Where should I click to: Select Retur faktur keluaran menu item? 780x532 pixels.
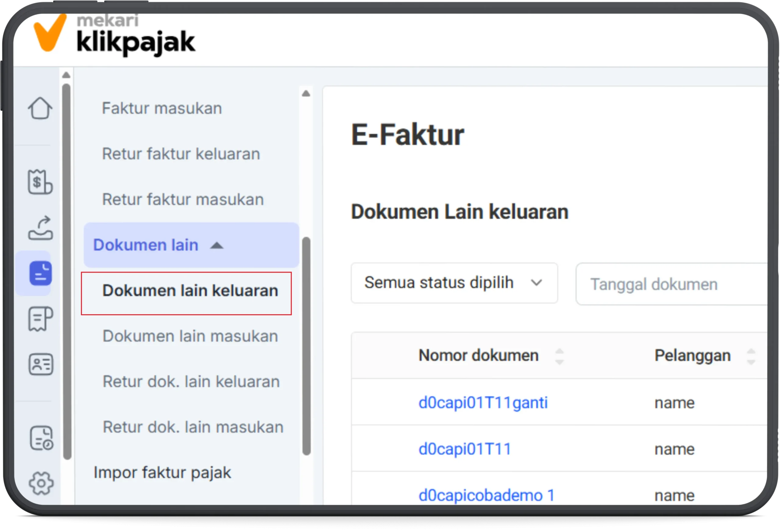click(180, 154)
